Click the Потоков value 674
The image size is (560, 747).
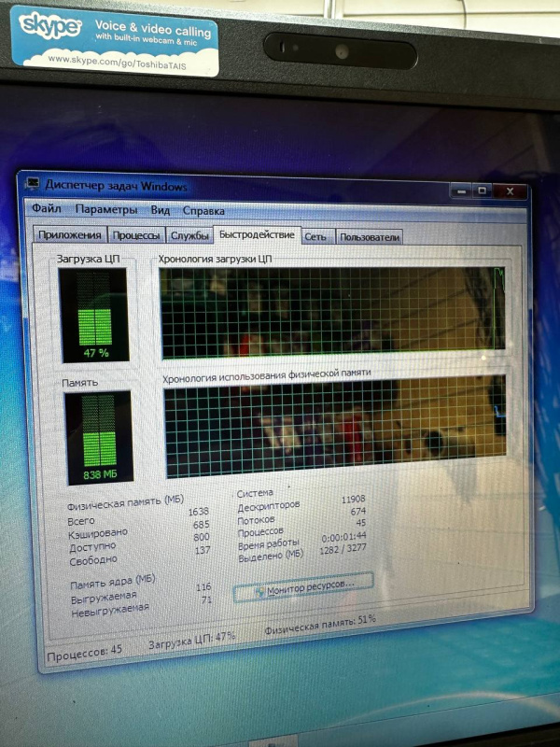click(x=357, y=511)
